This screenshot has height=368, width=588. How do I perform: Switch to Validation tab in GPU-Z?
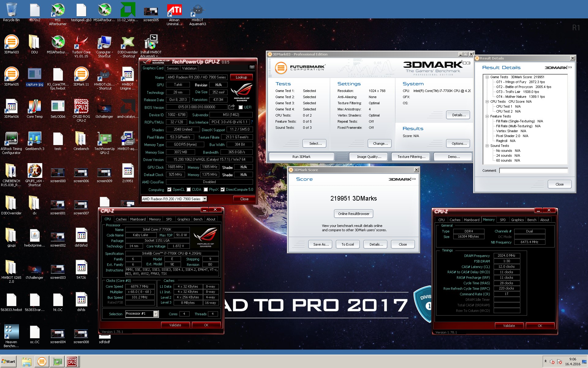(x=189, y=68)
